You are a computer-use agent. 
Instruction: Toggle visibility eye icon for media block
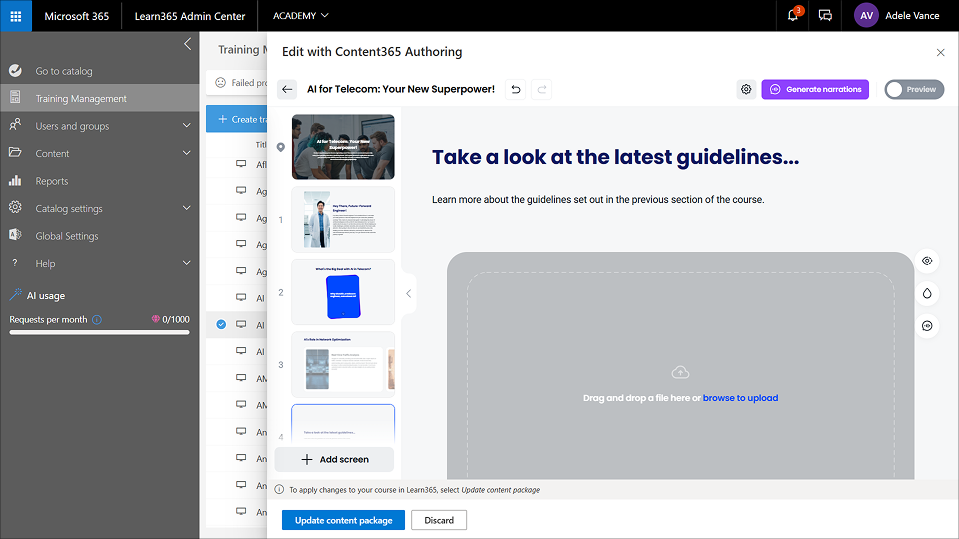pos(927,261)
